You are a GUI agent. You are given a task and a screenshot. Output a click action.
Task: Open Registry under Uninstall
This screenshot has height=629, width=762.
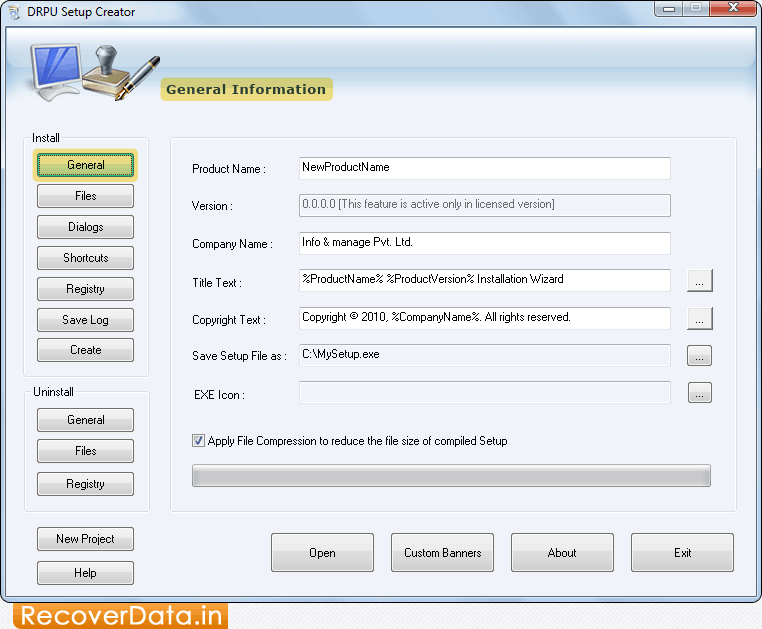click(86, 484)
